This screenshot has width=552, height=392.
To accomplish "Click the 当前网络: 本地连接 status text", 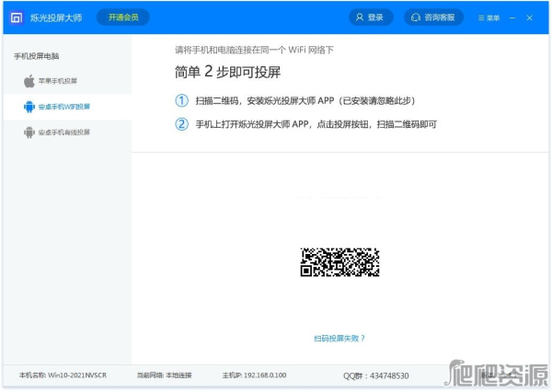I will click(x=165, y=375).
